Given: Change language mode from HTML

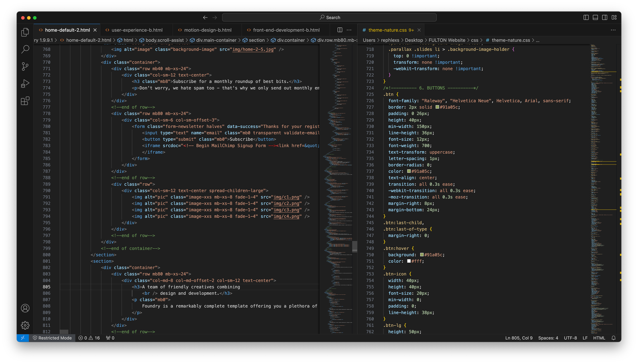Looking at the screenshot, I should 599,338.
